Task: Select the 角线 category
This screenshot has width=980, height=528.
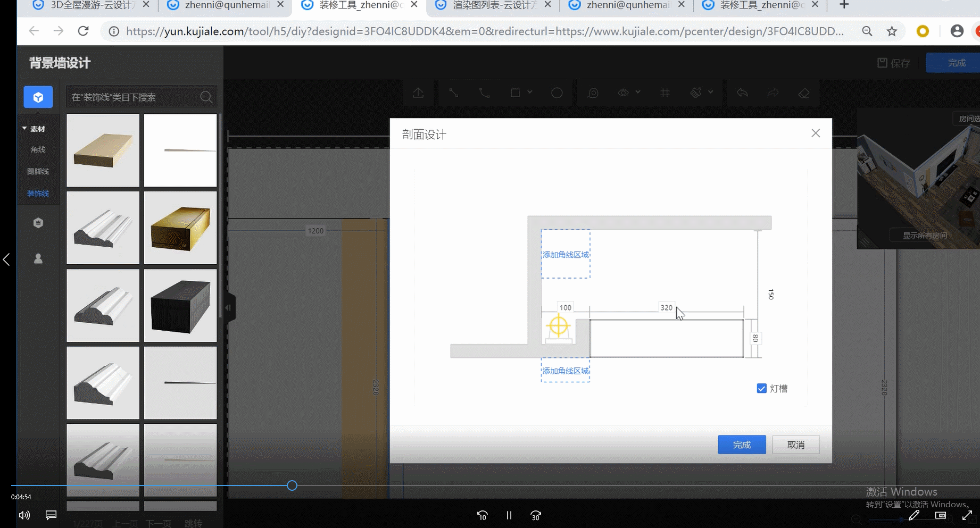Action: point(38,149)
